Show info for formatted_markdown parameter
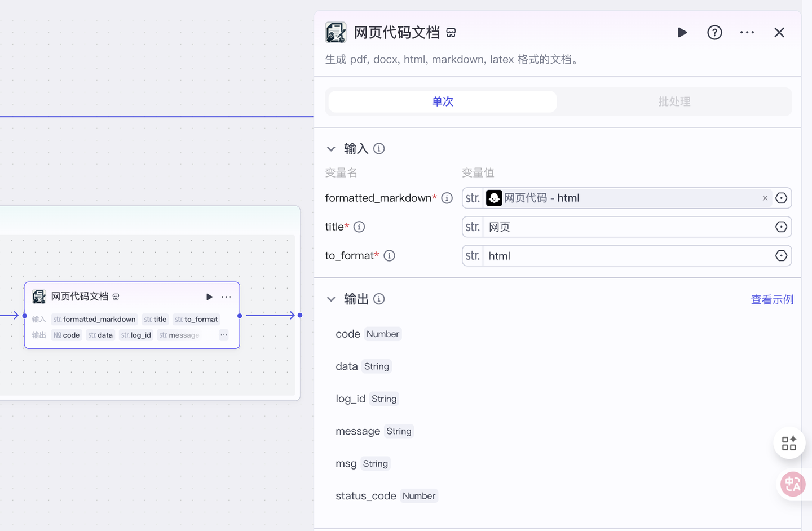Image resolution: width=812 pixels, height=531 pixels. (447, 198)
